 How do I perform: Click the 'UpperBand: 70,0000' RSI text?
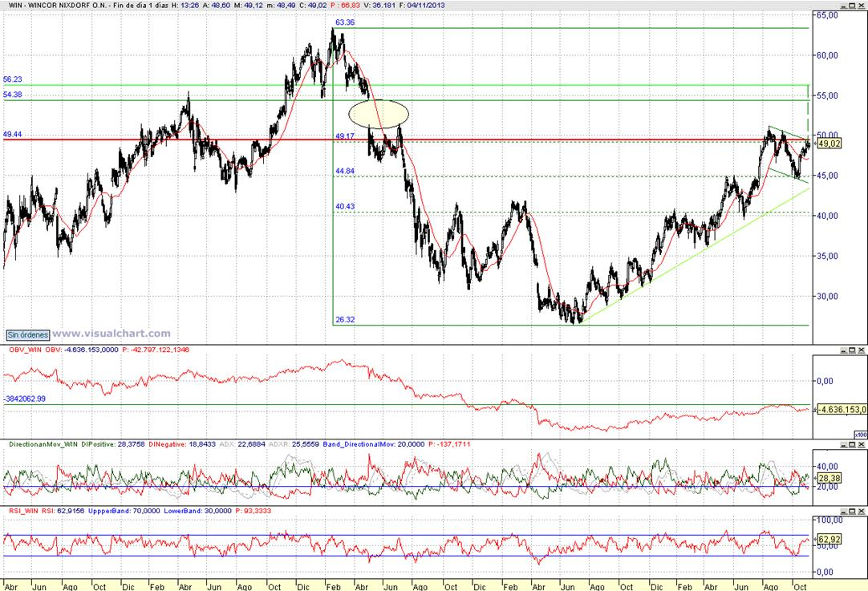tap(124, 511)
